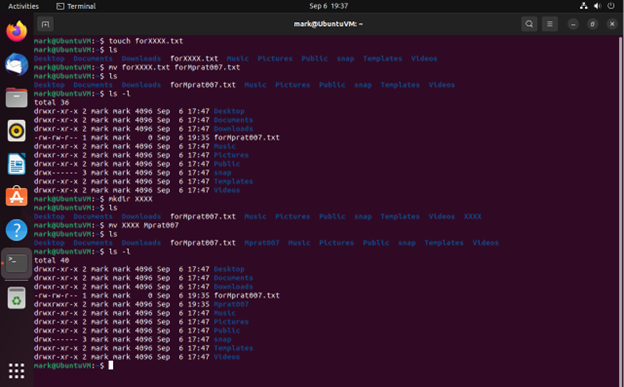The width and height of the screenshot is (624, 387).
Task: Click the Mprat007 directory in last listing
Action: click(231, 304)
